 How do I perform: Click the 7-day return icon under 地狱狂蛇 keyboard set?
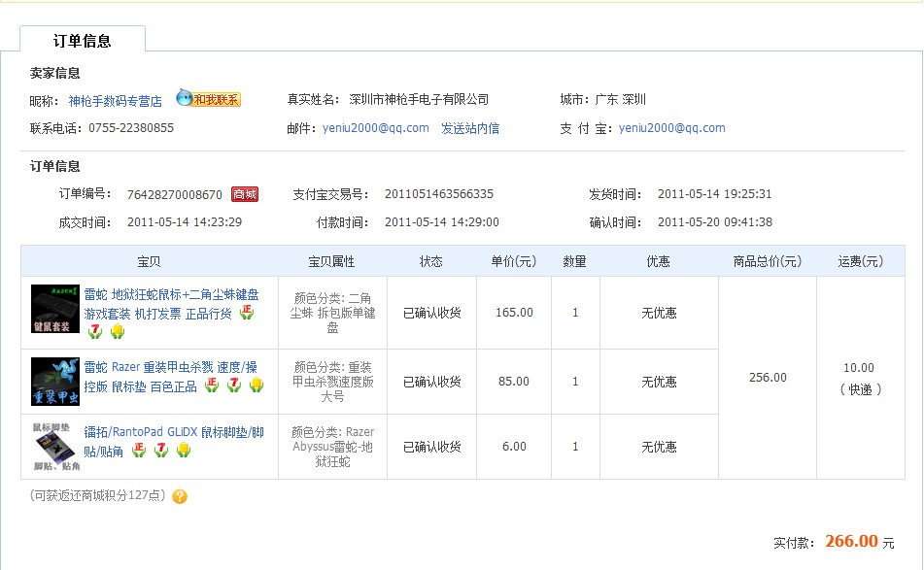[x=95, y=332]
